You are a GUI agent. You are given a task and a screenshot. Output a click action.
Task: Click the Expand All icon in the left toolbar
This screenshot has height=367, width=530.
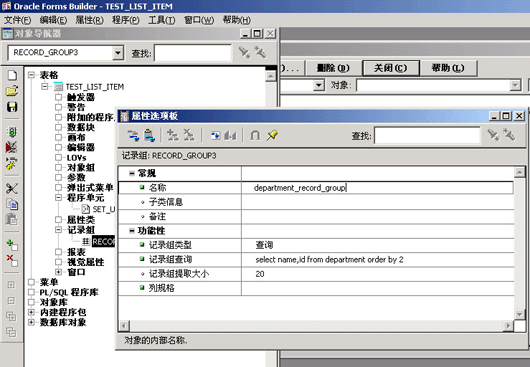pyautogui.click(x=11, y=316)
